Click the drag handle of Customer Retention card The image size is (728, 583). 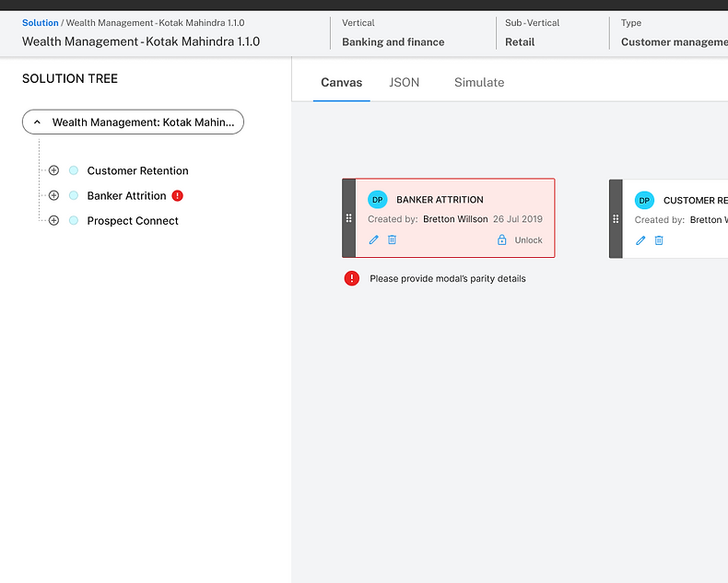coord(616,219)
